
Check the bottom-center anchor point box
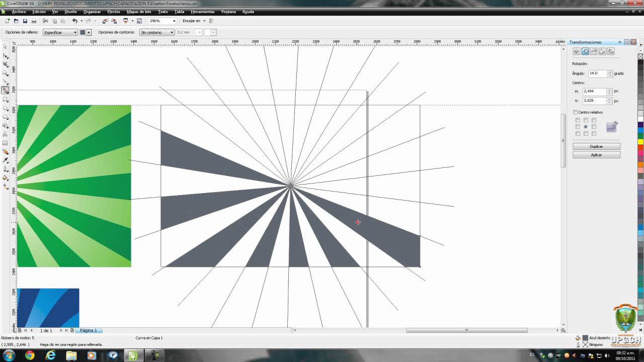pos(586,133)
